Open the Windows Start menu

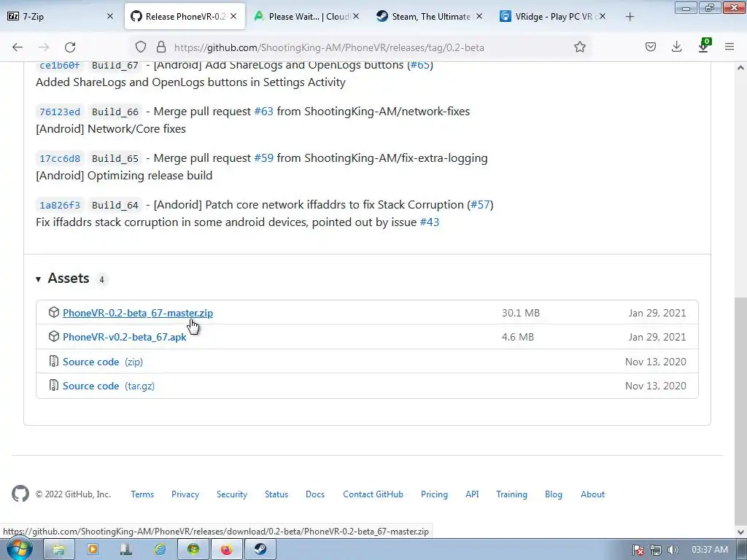click(20, 549)
